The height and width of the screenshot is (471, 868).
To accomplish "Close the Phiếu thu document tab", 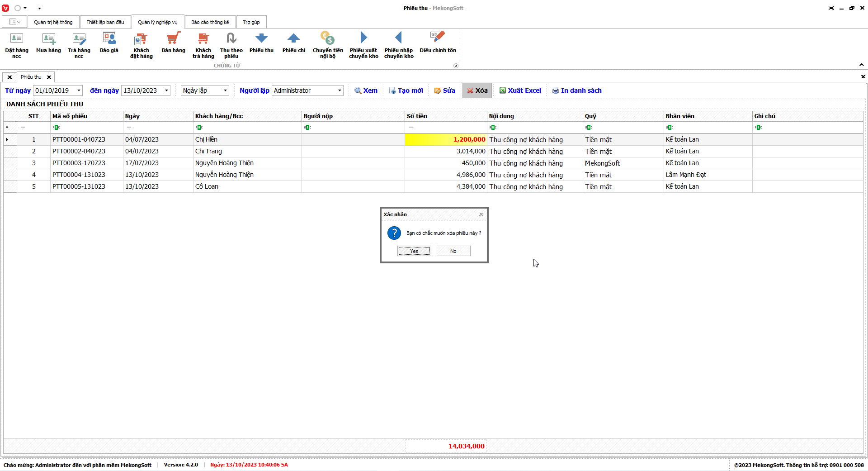I will coord(49,77).
